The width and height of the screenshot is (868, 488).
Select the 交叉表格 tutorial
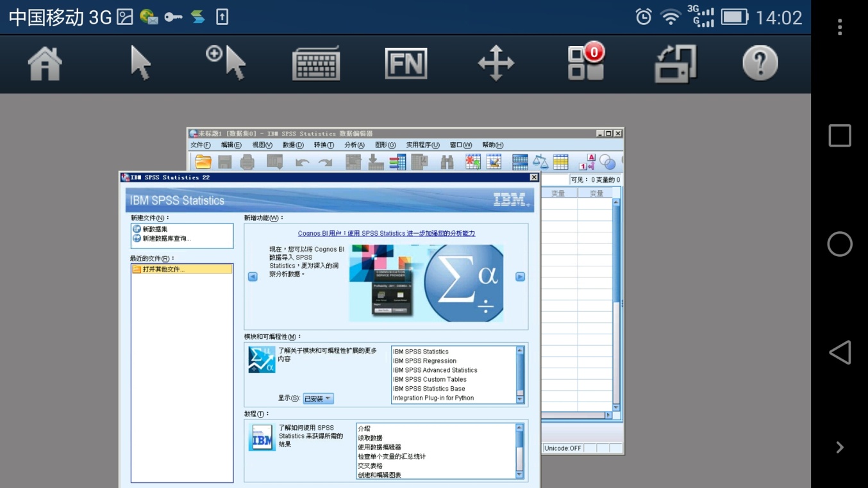click(x=371, y=466)
